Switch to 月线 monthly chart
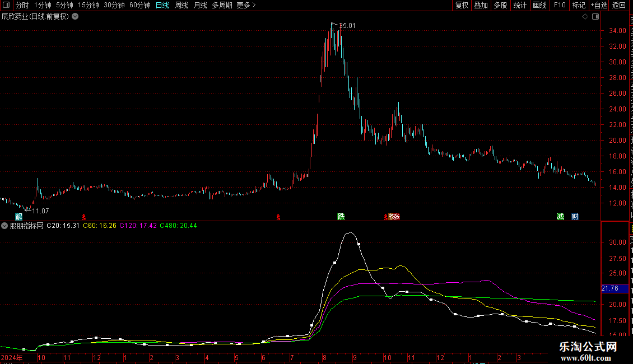 [x=200, y=5]
